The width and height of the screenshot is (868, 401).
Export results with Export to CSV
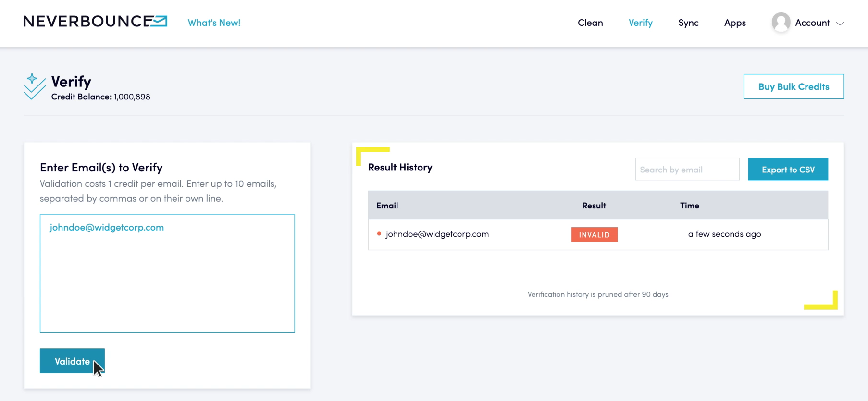788,169
